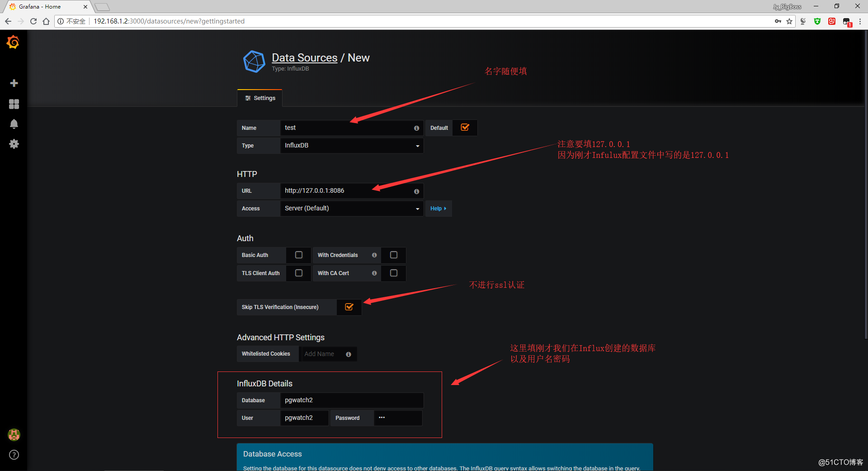Open the Create plus menu in sidebar
This screenshot has width=868, height=471.
pyautogui.click(x=14, y=83)
